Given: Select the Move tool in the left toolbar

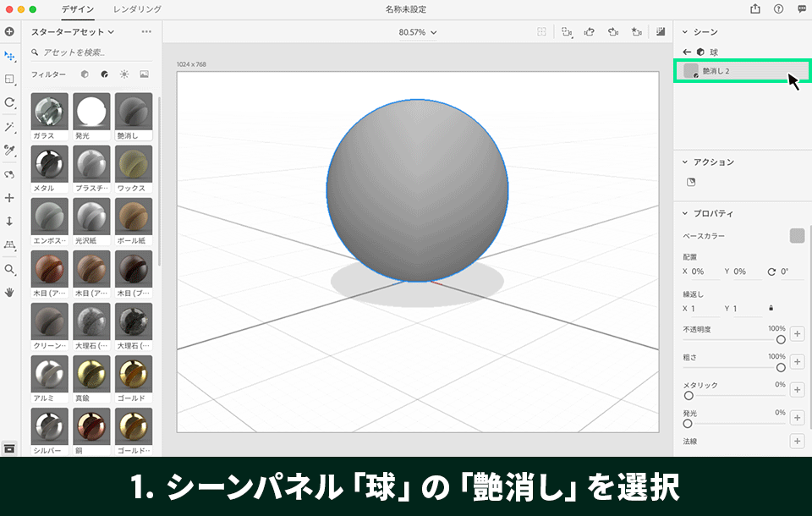Looking at the screenshot, I should (x=9, y=56).
